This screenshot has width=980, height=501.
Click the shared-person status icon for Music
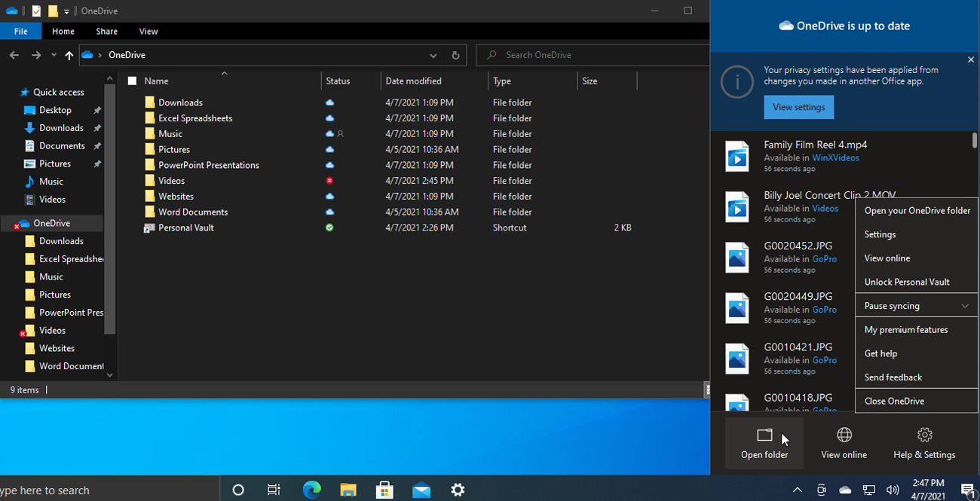point(340,134)
